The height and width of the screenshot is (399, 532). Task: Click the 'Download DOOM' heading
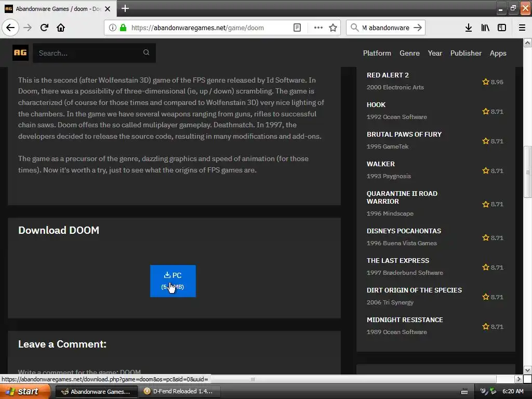click(59, 230)
